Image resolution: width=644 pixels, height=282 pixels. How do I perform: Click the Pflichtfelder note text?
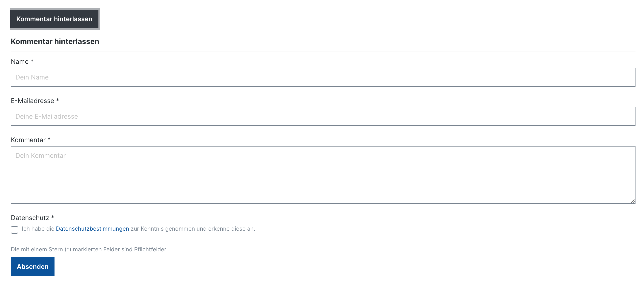coord(89,250)
